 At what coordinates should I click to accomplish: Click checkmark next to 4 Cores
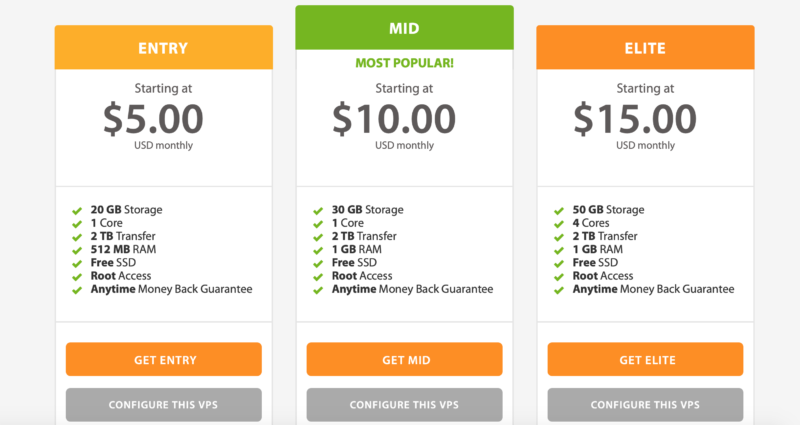pos(558,224)
